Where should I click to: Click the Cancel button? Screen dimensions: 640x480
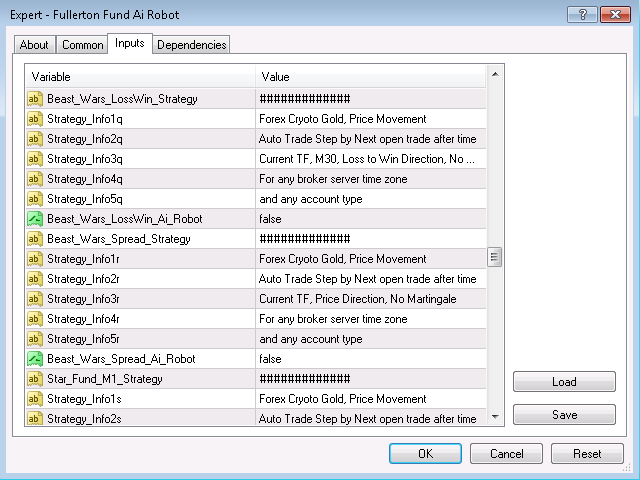tap(507, 453)
